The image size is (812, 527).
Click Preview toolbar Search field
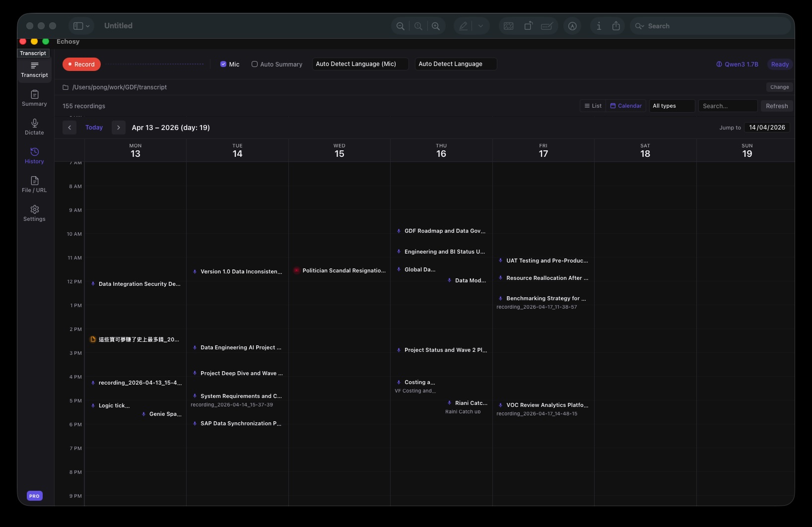click(710, 26)
